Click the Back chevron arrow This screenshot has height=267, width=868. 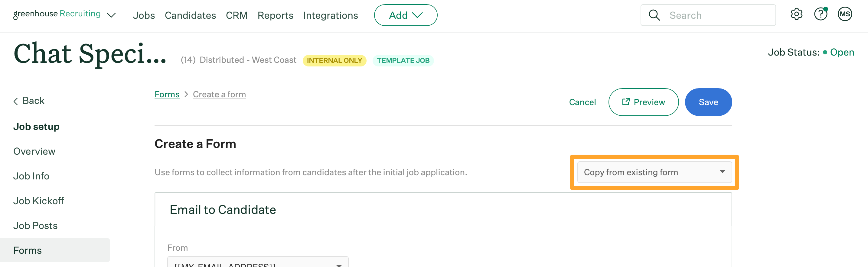coord(16,101)
